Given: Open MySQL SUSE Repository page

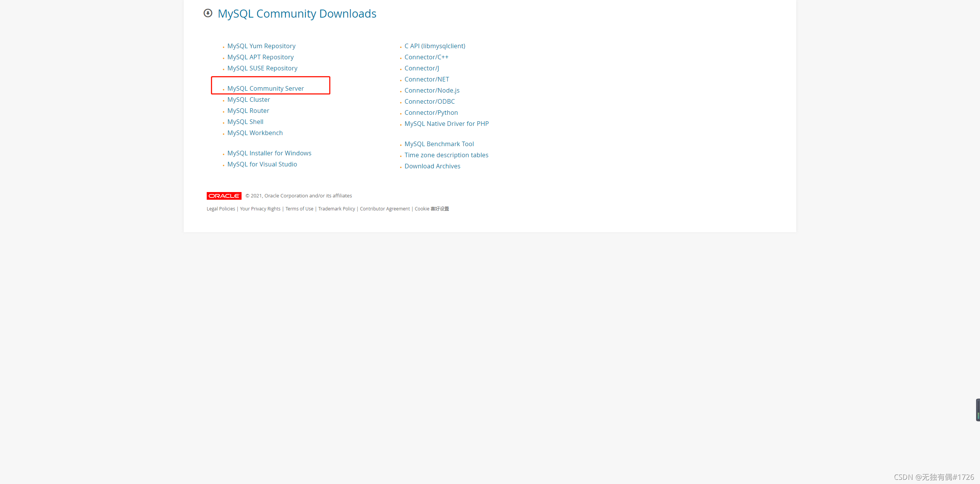Looking at the screenshot, I should (x=262, y=68).
